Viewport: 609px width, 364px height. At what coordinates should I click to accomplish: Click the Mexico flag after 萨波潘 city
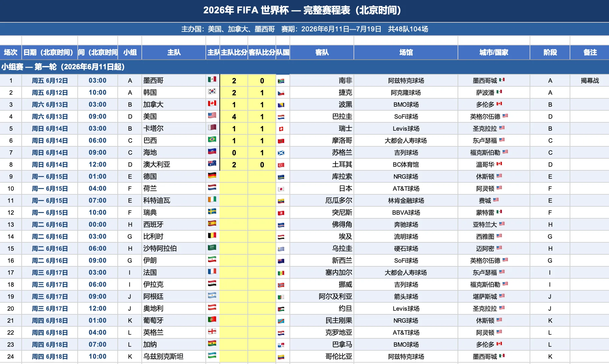click(x=499, y=92)
